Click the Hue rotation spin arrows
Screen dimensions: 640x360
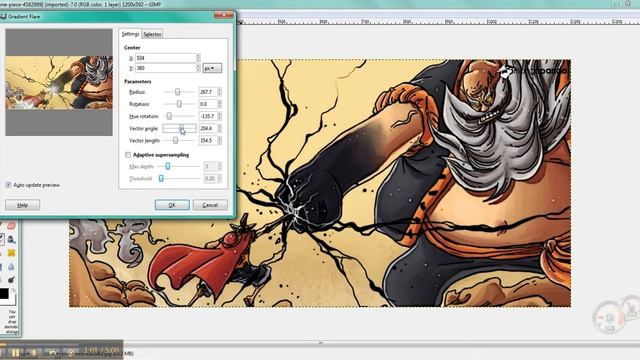(220, 116)
